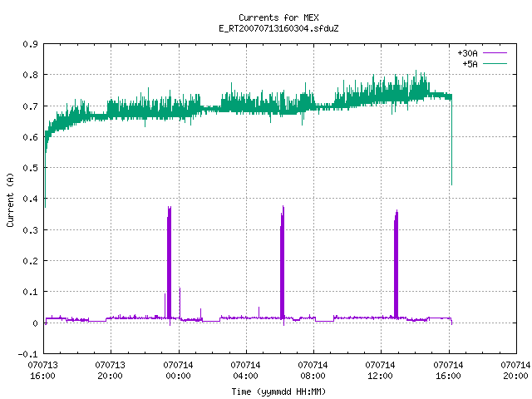Click the x-axis tick 070713 20:00
This screenshot has height=399, width=532.
click(x=111, y=371)
